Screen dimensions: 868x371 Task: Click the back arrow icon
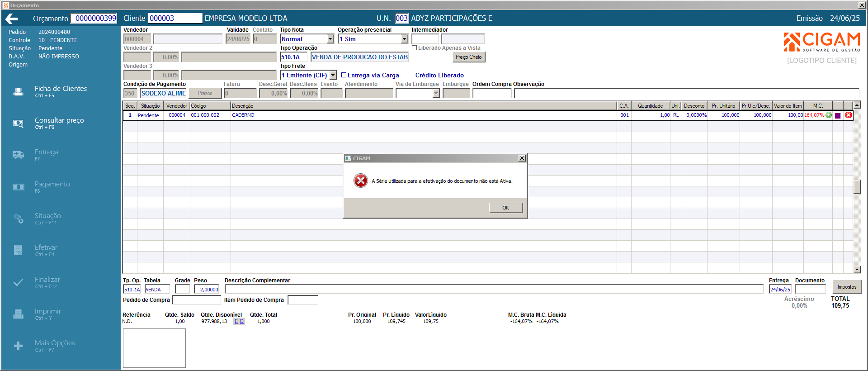tap(12, 19)
